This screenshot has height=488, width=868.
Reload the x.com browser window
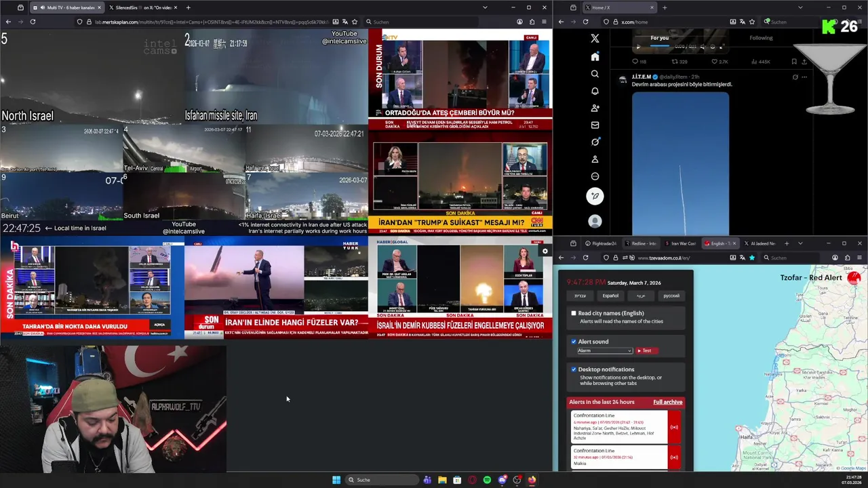pyautogui.click(x=585, y=22)
